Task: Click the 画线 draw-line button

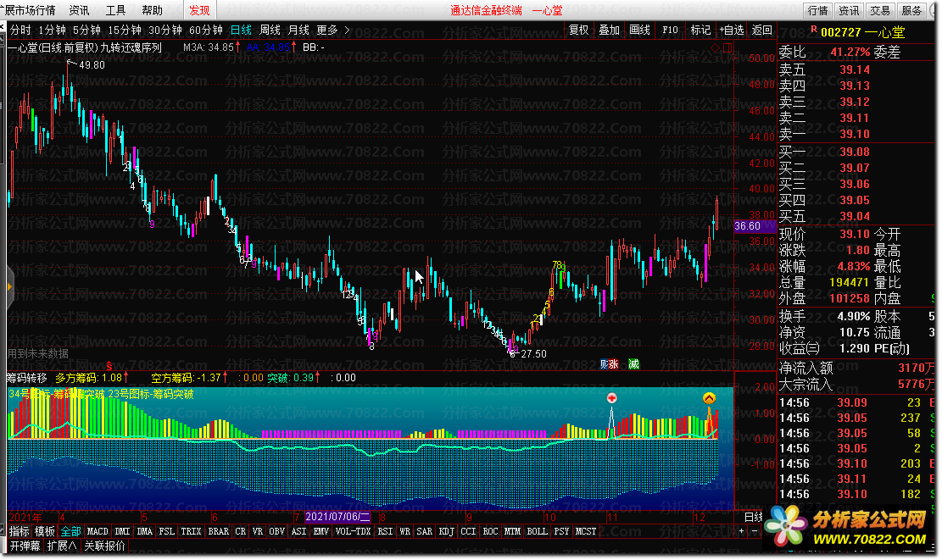Action: pyautogui.click(x=640, y=30)
